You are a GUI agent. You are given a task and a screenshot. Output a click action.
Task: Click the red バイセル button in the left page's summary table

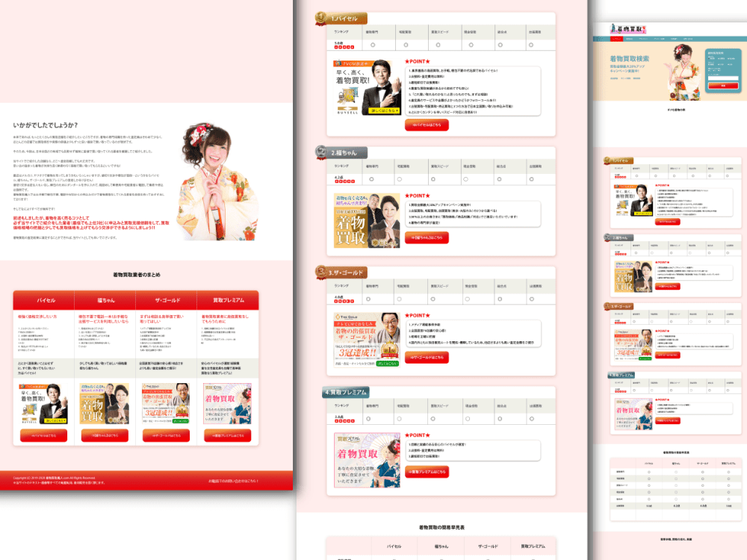click(43, 435)
